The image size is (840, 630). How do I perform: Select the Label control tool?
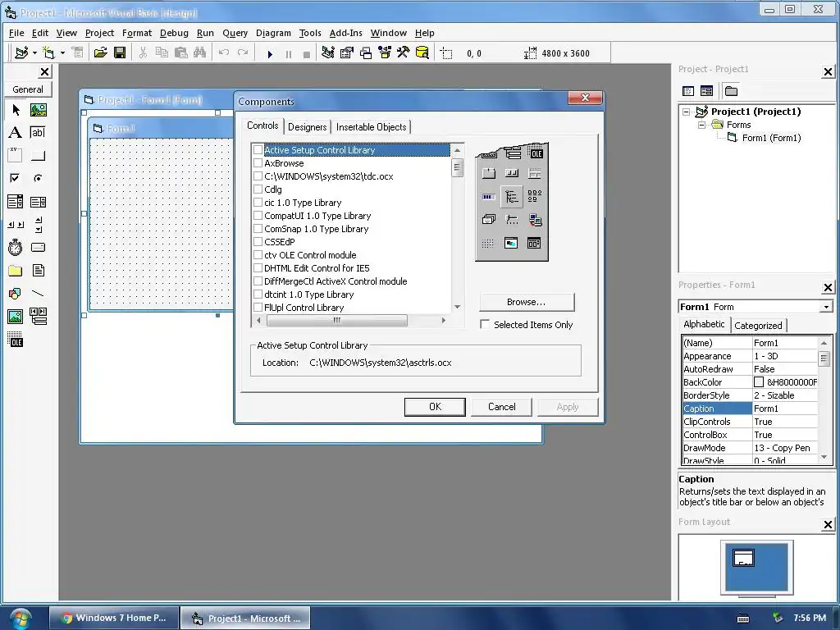click(16, 132)
